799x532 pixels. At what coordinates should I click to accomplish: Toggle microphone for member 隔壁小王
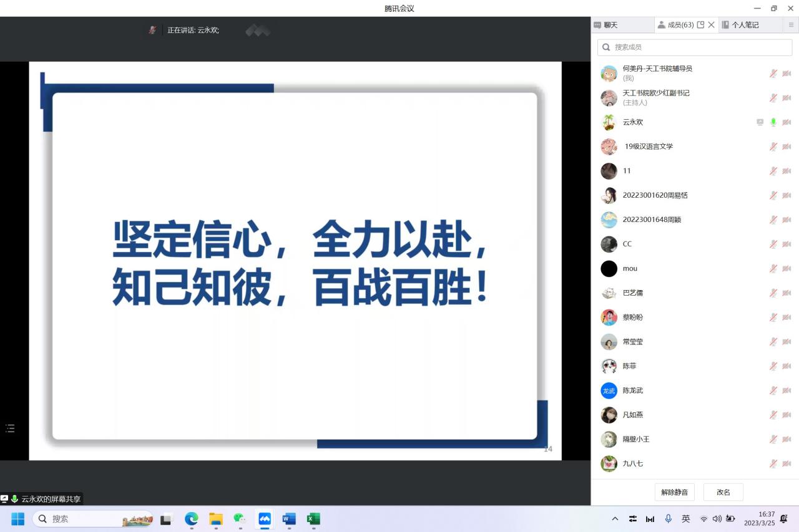tap(773, 439)
